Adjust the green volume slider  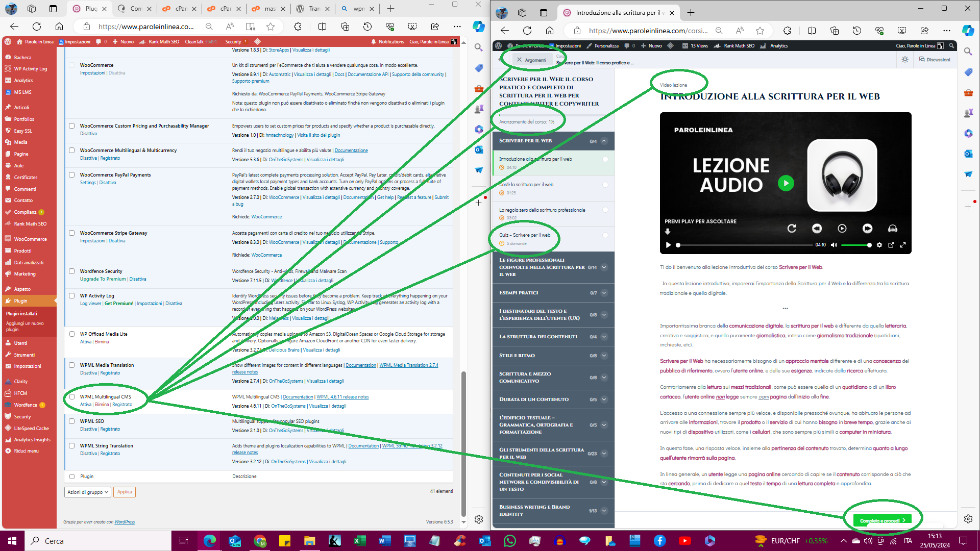pos(855,245)
